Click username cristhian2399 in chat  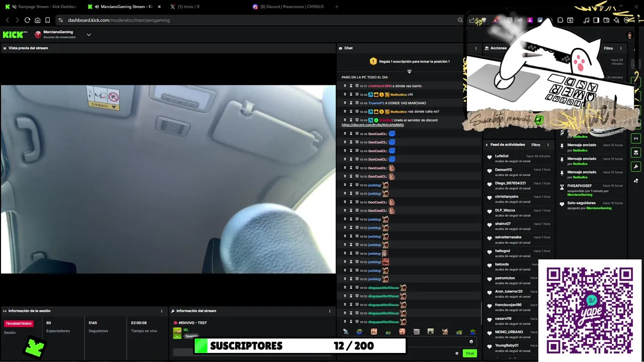pos(379,86)
